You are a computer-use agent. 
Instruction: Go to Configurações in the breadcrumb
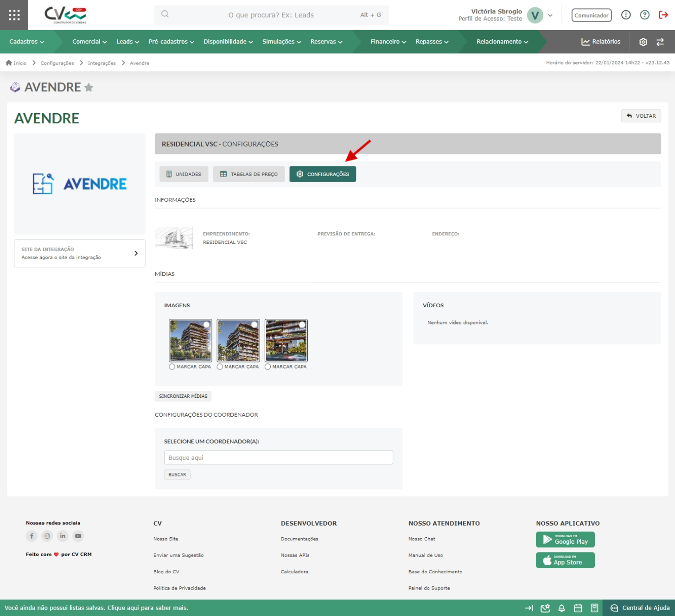click(57, 63)
